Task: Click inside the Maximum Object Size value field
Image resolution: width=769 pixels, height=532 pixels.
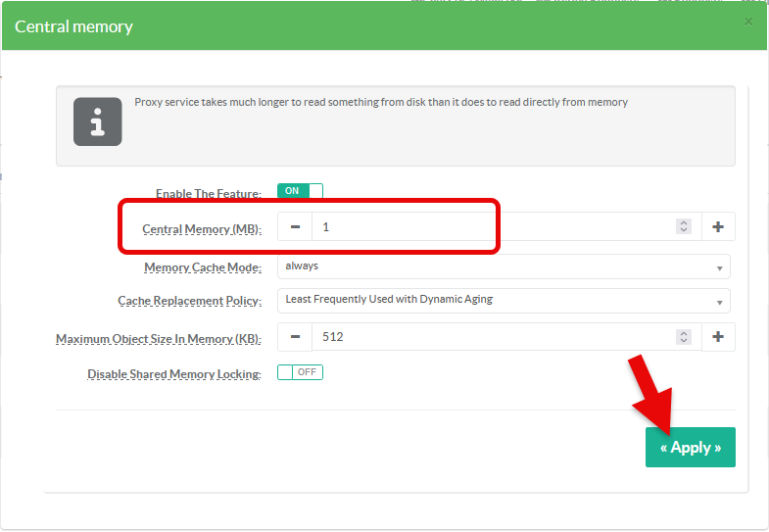Action: pos(490,337)
